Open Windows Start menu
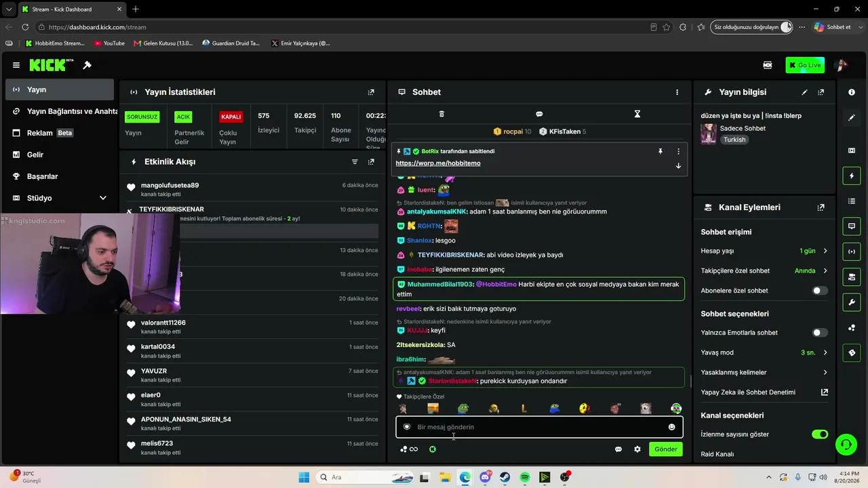This screenshot has height=488, width=868. click(x=303, y=477)
